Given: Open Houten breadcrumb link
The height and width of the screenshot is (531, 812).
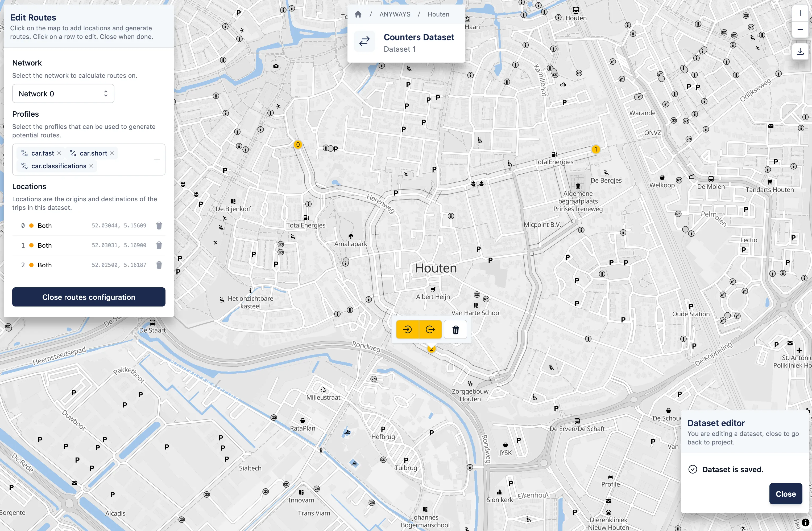Looking at the screenshot, I should (x=438, y=14).
